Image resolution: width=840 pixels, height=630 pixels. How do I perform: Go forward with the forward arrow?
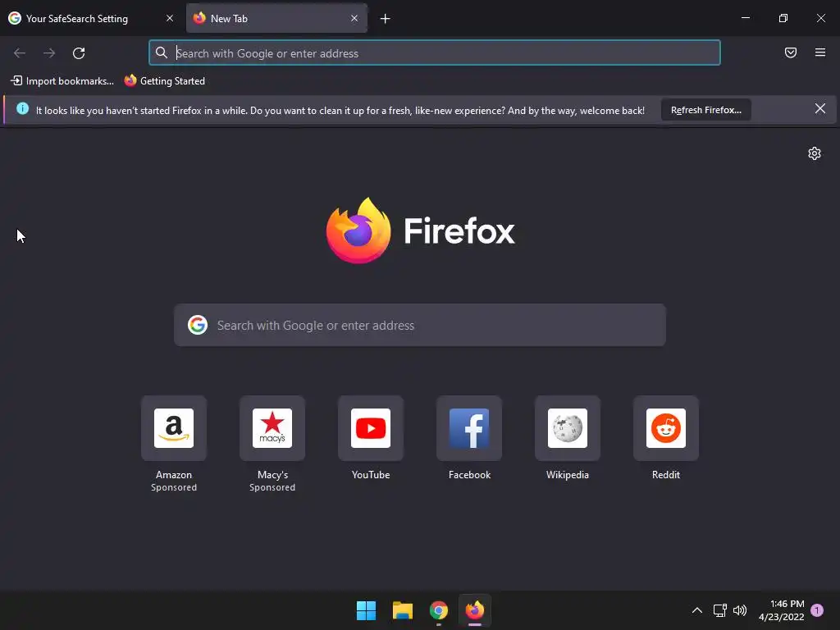(x=49, y=53)
